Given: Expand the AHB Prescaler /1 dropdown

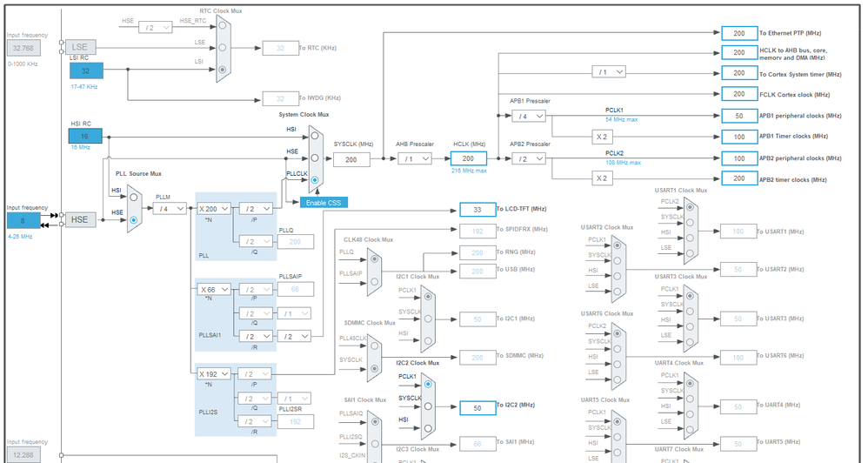Looking at the screenshot, I should coord(415,159).
